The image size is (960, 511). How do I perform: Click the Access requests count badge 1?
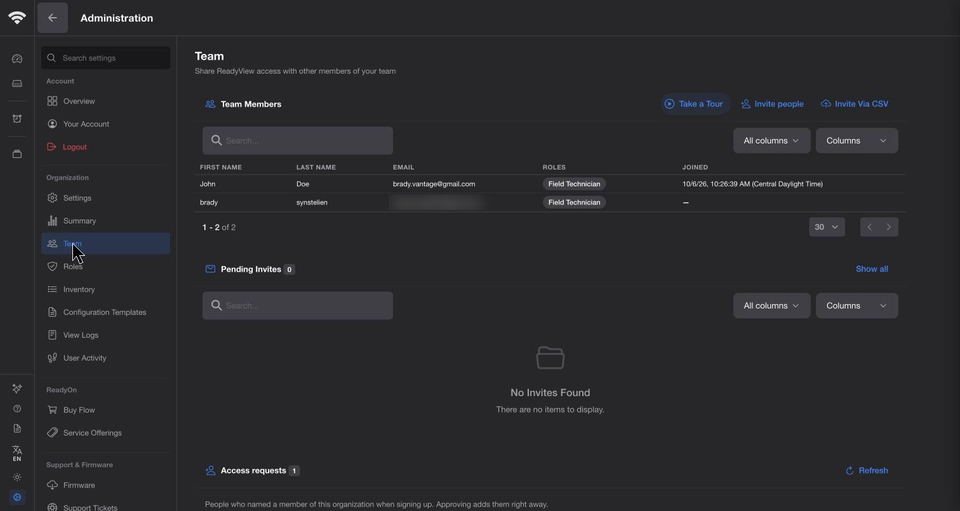294,471
